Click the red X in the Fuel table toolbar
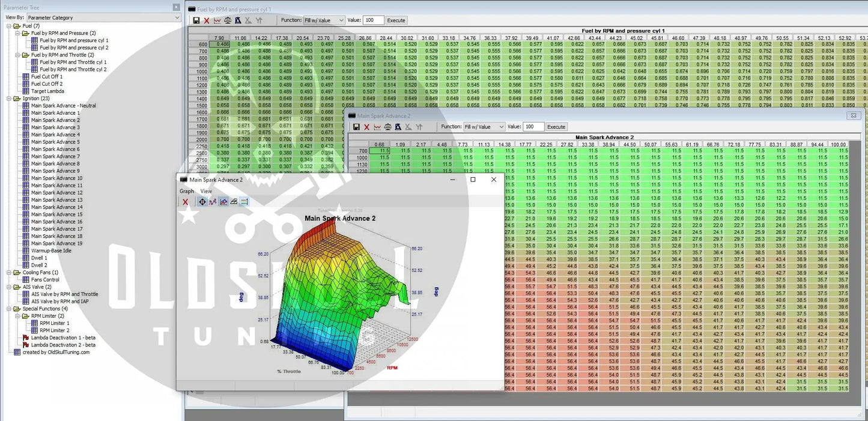The height and width of the screenshot is (421, 868). coord(207,20)
